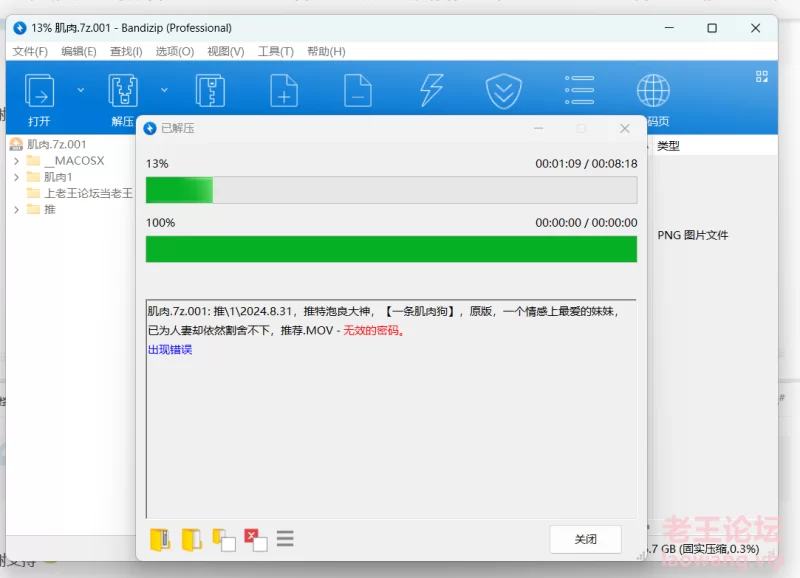Image resolution: width=800 pixels, height=578 pixels.
Task: Click the 关闭 button in extraction dialog
Action: tap(585, 539)
